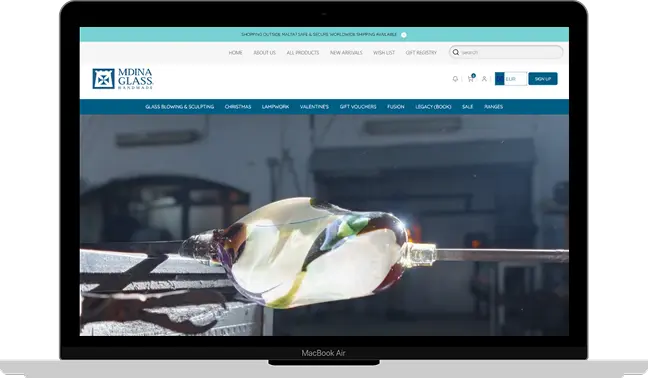The width and height of the screenshot is (648, 378).
Task: Click the Sign Up button
Action: coord(543,78)
